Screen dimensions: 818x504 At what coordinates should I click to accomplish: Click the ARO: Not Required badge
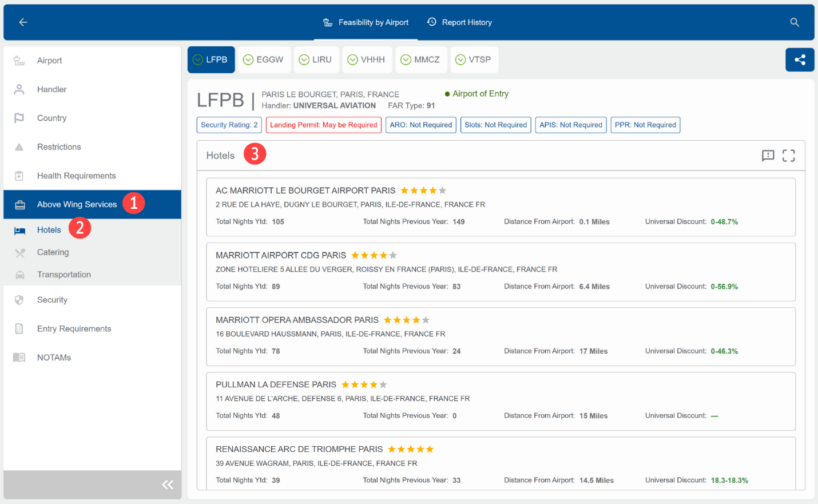click(421, 125)
